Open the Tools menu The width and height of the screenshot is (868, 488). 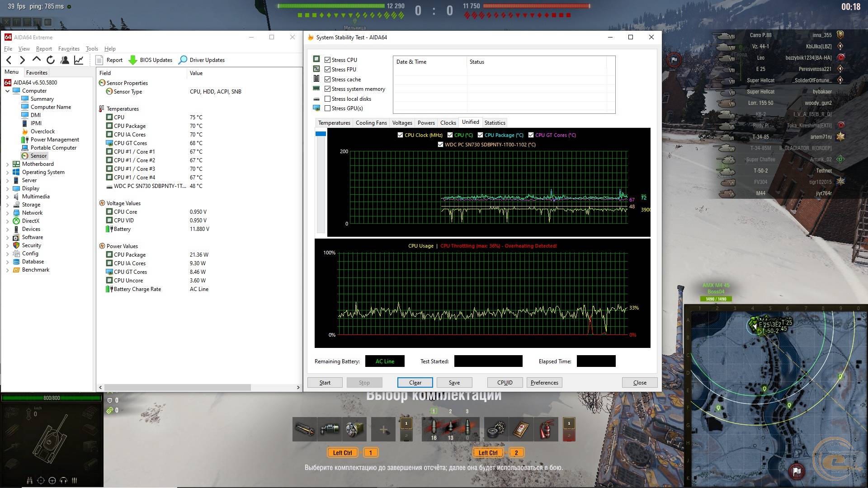[x=92, y=49]
